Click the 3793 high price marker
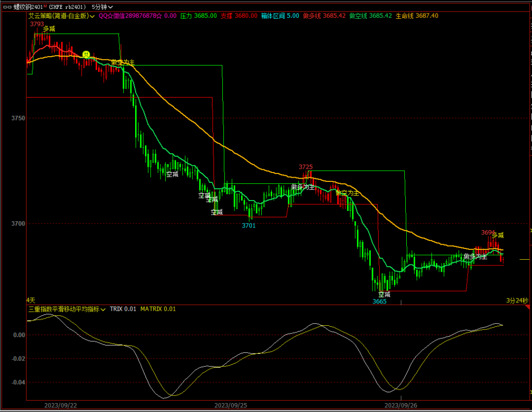The image size is (532, 412). click(37, 23)
